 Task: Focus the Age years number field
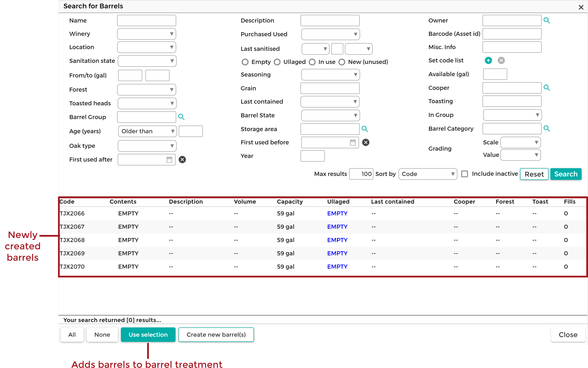pos(191,131)
